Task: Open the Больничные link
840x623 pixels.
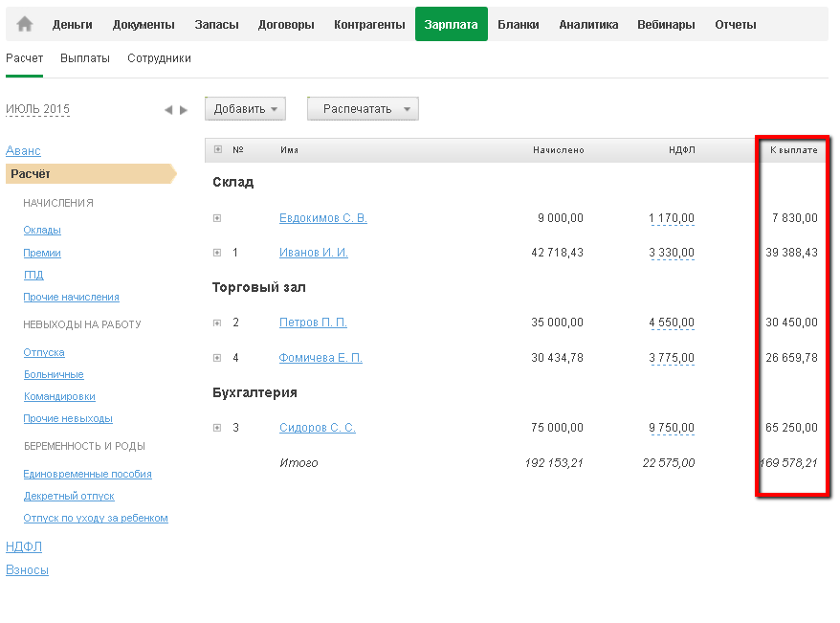Action: [x=54, y=374]
